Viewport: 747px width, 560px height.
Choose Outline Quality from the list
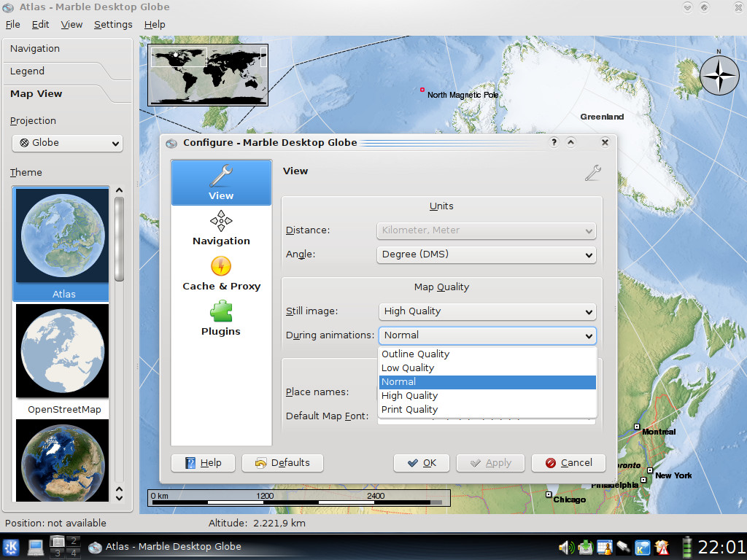[487, 354]
